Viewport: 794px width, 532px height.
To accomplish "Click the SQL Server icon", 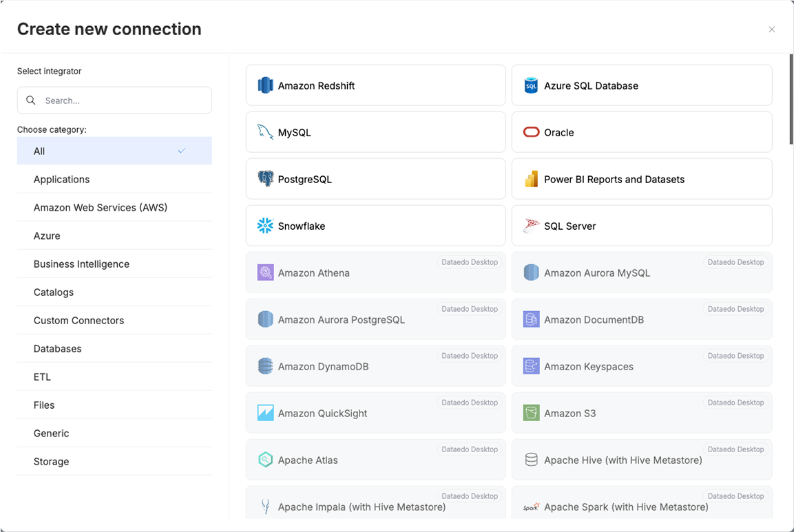I will [531, 226].
